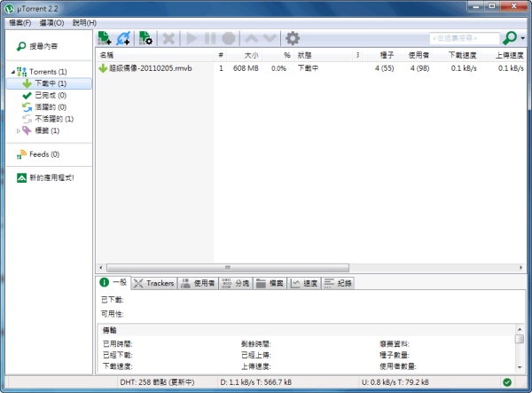Click horizontal scrollbar left arrow
Screen dimensions: 532x393
pyautogui.click(x=101, y=268)
